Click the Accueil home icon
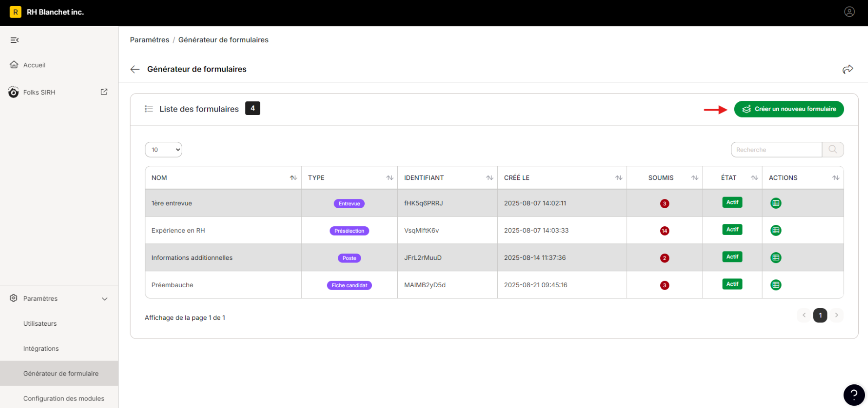This screenshot has height=408, width=868. 14,65
